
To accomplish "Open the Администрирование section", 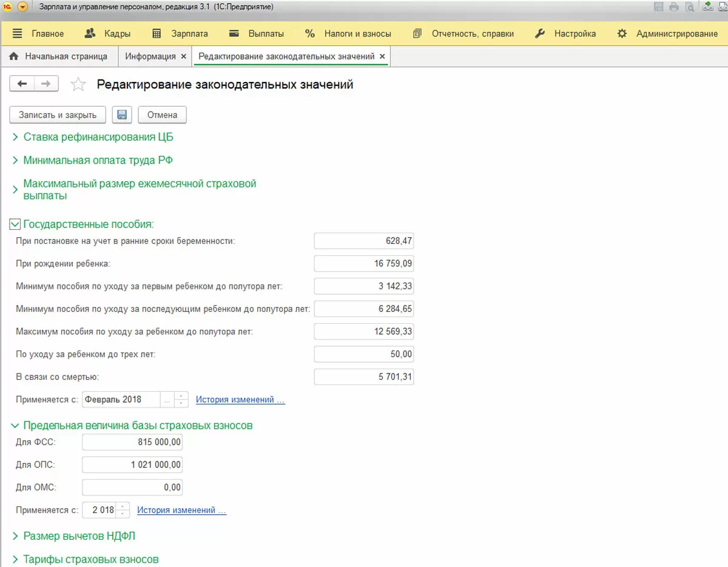I will tap(667, 33).
